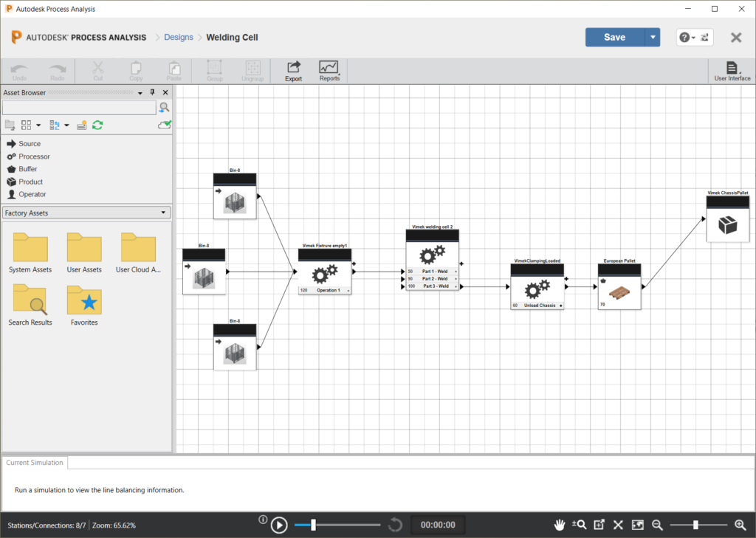Click the Unload Chassis operation row
The width and height of the screenshot is (756, 538).
pyautogui.click(x=537, y=306)
